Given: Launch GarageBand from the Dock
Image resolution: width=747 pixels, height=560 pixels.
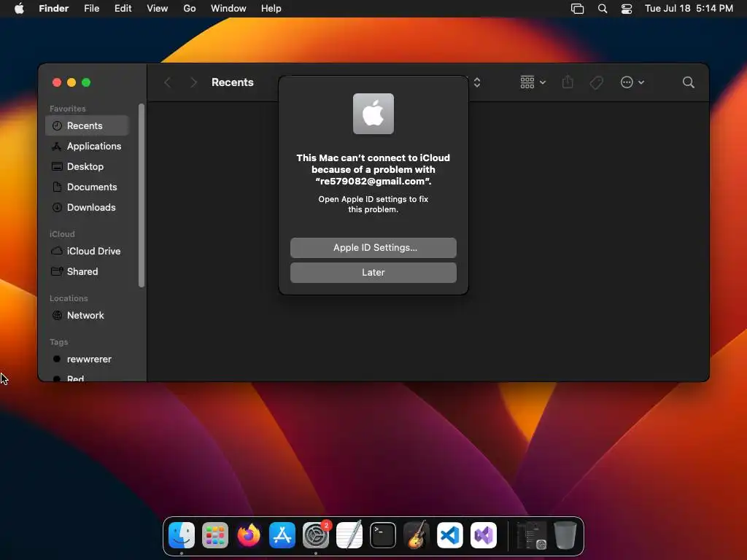Looking at the screenshot, I should tap(417, 534).
